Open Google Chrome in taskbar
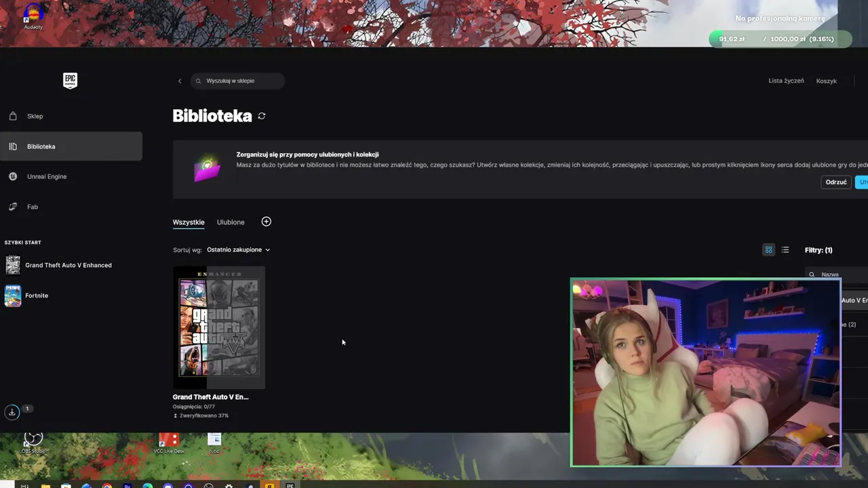 107,485
